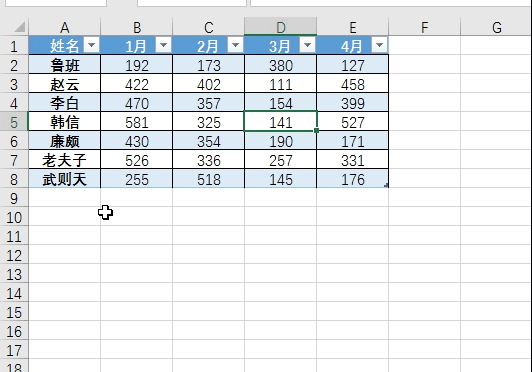Select column B header
Screen dimensions: 532x372
(136, 27)
